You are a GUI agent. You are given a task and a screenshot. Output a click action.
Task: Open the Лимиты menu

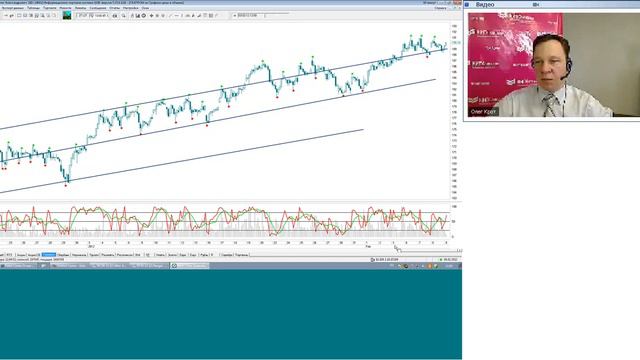[80, 8]
